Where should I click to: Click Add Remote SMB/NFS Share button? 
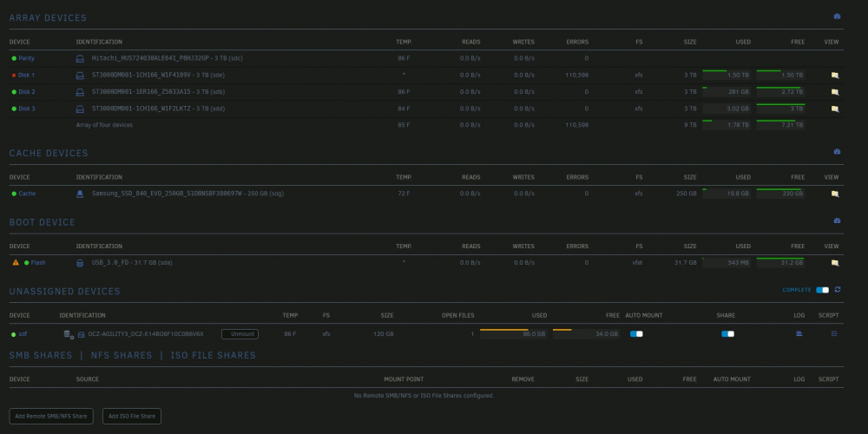[51, 417]
